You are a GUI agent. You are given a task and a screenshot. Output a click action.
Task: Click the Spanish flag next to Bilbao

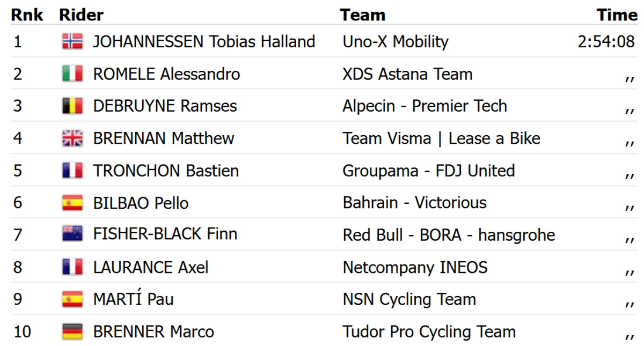tap(72, 203)
